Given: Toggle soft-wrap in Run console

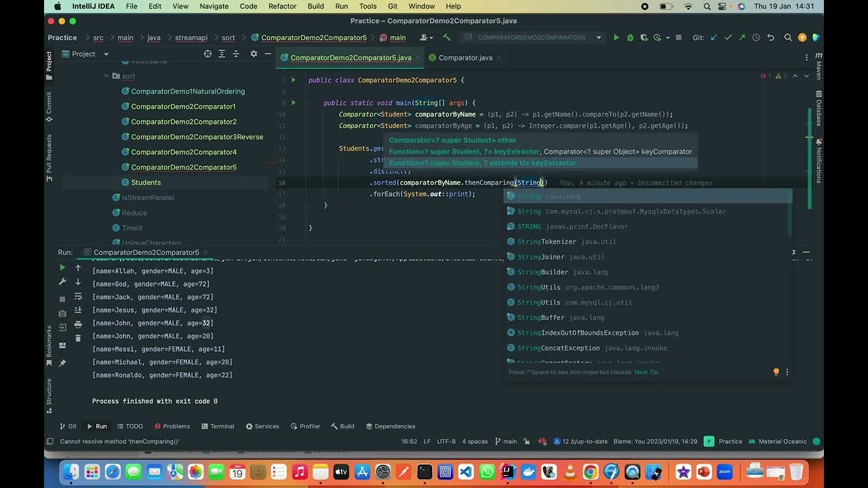Looking at the screenshot, I should coord(78,296).
